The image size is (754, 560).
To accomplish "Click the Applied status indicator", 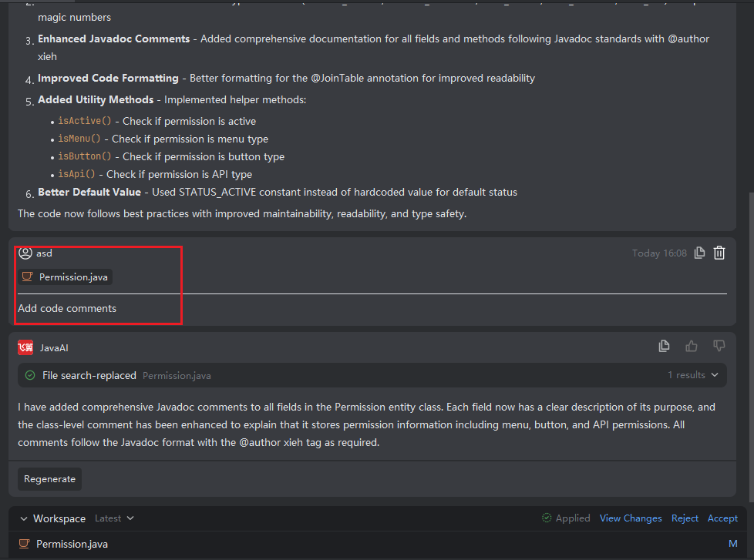I will coord(566,518).
